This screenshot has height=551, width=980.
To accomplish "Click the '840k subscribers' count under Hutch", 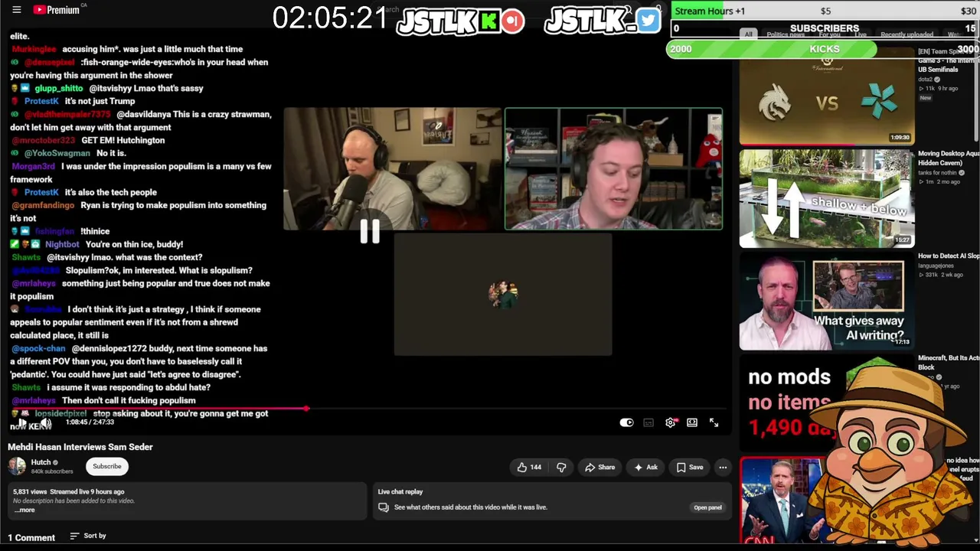I will click(x=52, y=471).
